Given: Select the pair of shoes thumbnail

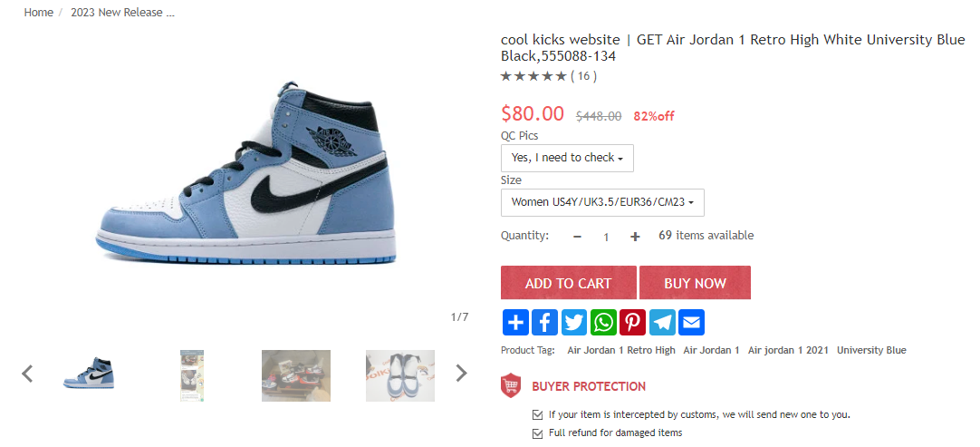Looking at the screenshot, I should 400,375.
